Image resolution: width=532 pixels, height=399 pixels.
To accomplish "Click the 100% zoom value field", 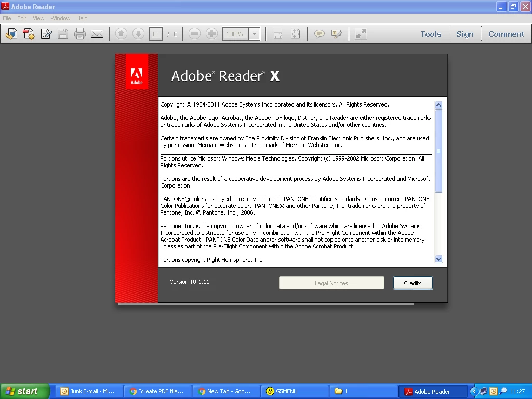I will click(235, 34).
